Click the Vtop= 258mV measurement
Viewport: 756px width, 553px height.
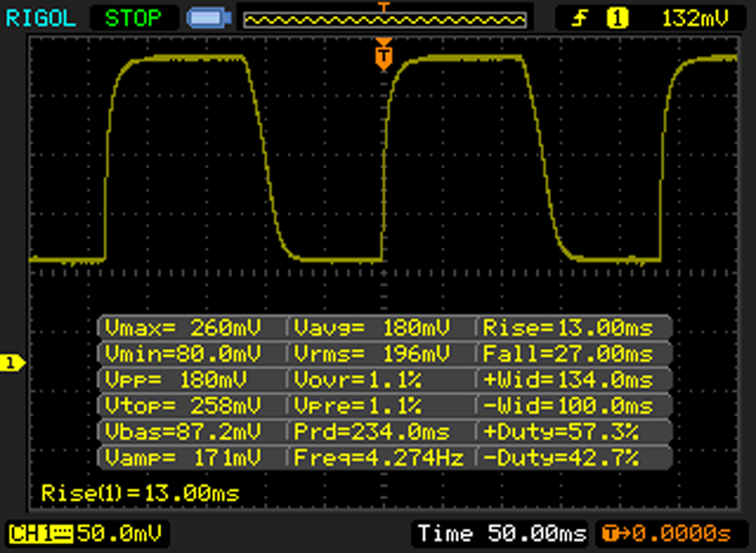(x=183, y=406)
